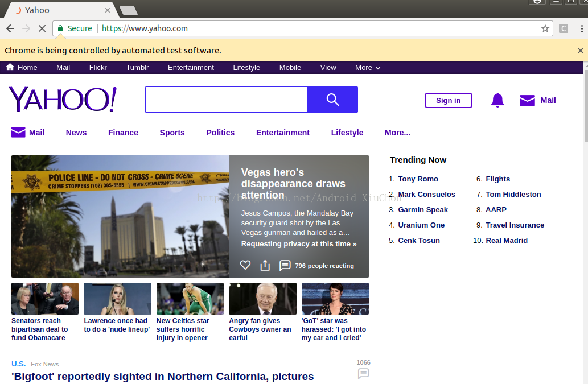The width and height of the screenshot is (588, 384).
Task: Open trending topic Flights
Action: 497,179
